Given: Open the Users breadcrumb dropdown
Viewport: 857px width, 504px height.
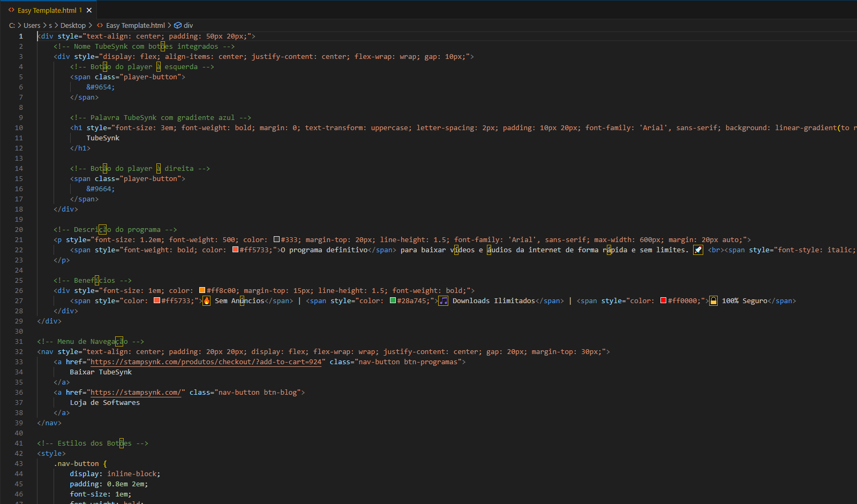Looking at the screenshot, I should point(32,25).
